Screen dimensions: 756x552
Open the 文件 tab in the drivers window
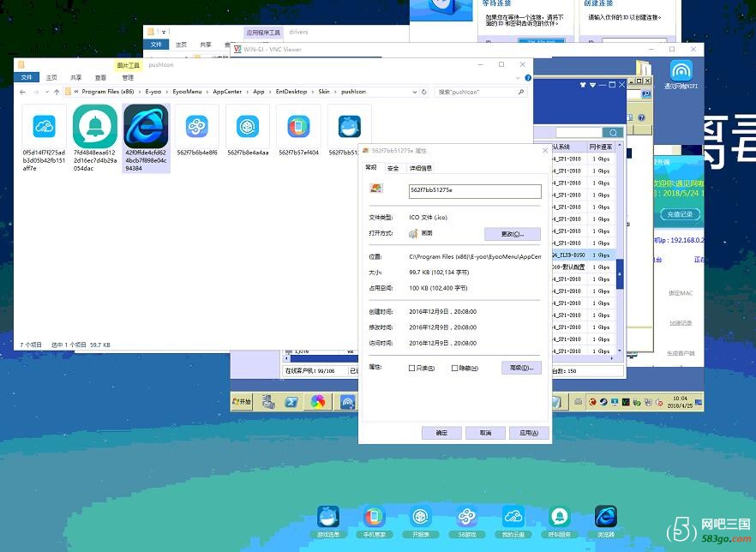[x=156, y=45]
